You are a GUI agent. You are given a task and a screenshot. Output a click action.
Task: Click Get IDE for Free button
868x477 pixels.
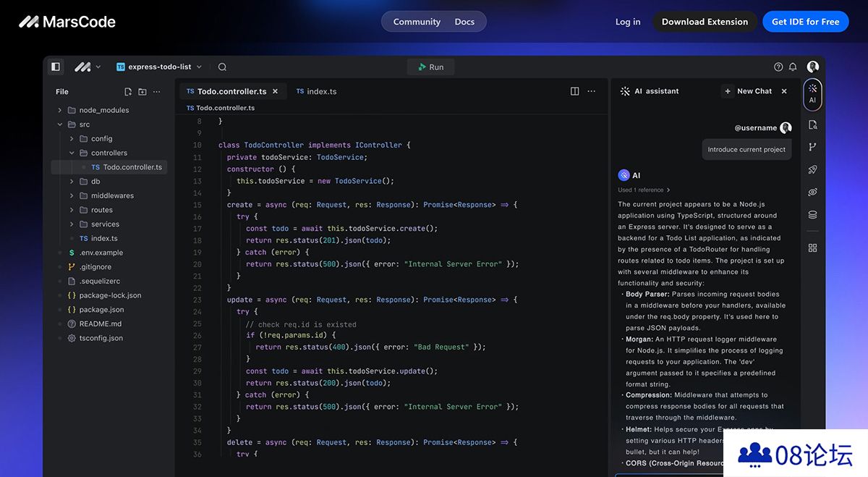[x=806, y=22]
